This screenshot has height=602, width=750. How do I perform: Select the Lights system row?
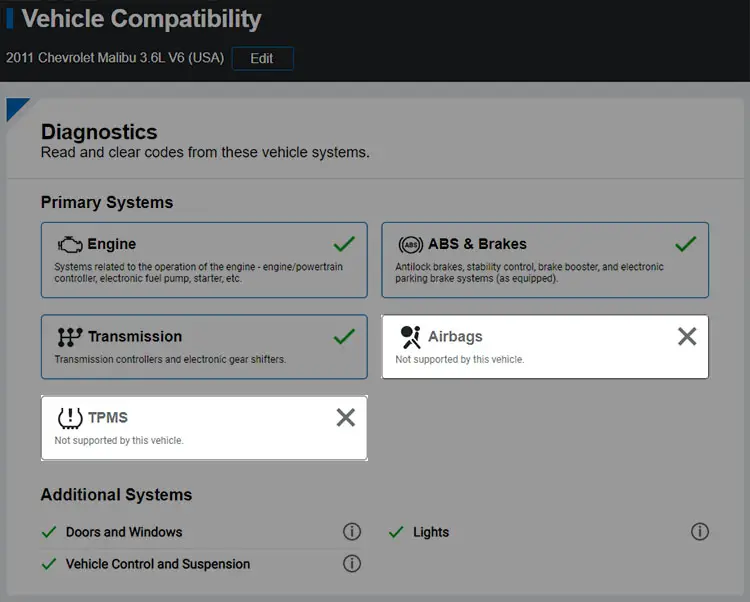tap(549, 532)
